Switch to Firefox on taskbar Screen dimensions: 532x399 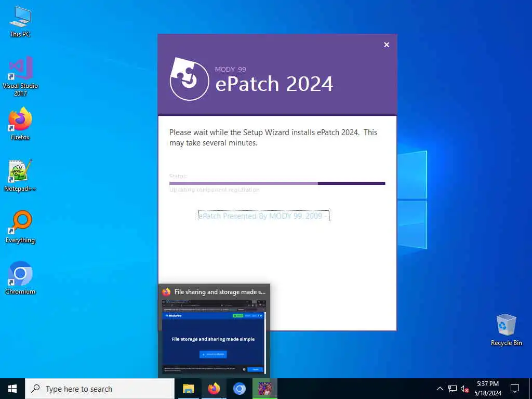[214, 389]
